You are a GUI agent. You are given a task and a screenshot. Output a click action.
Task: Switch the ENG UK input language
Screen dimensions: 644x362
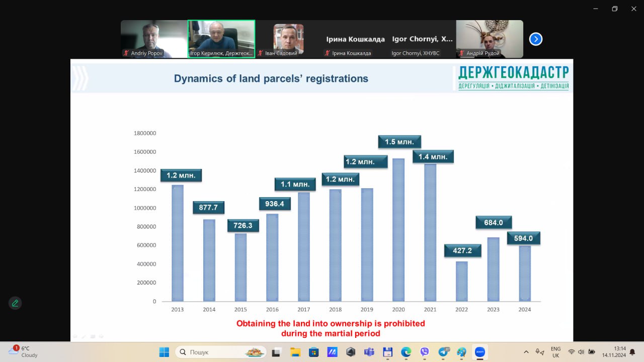click(555, 352)
